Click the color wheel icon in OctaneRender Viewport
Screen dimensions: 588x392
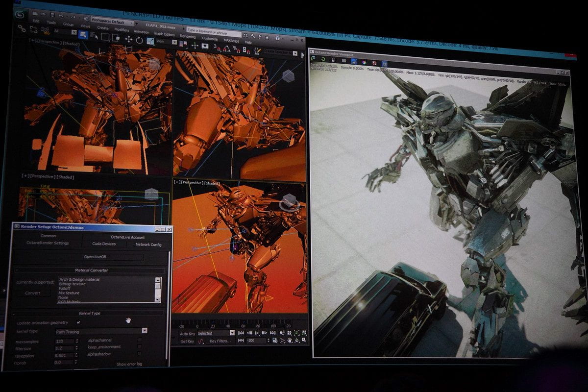[x=365, y=62]
